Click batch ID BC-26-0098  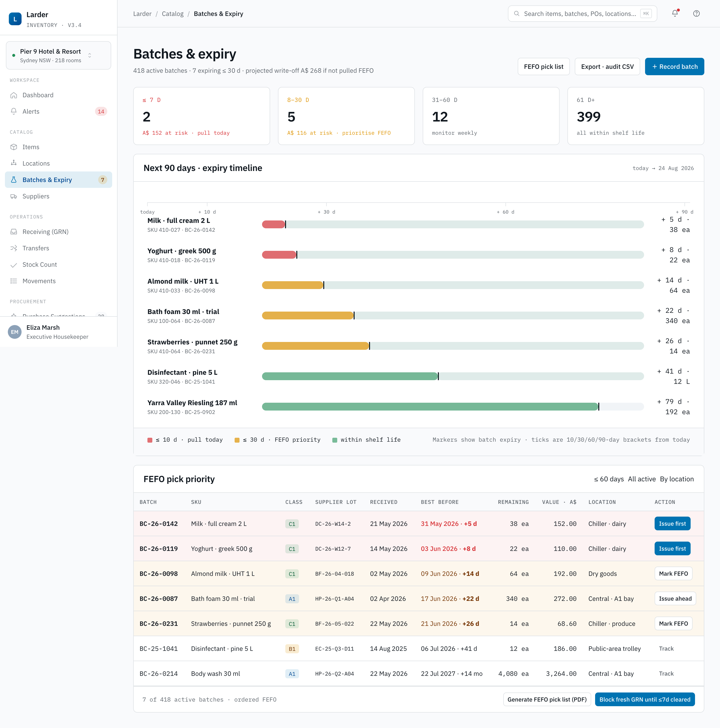pos(159,573)
